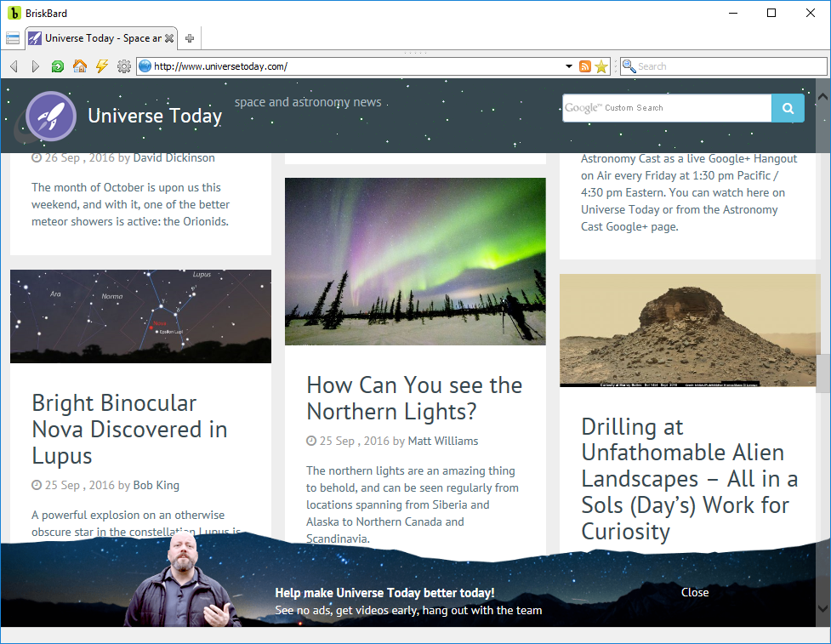Click 'space and astronomy news' tagline

[x=308, y=102]
